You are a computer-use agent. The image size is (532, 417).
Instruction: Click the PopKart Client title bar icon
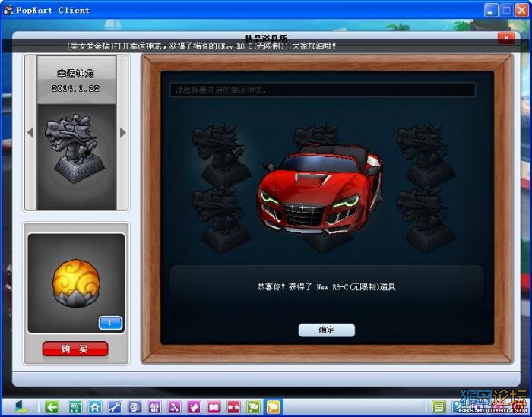(x=8, y=10)
